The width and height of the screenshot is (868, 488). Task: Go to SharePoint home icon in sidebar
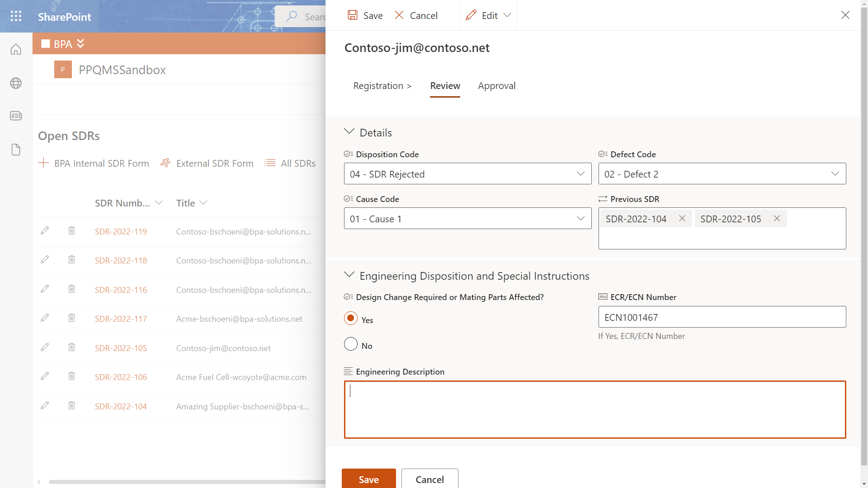(x=16, y=49)
